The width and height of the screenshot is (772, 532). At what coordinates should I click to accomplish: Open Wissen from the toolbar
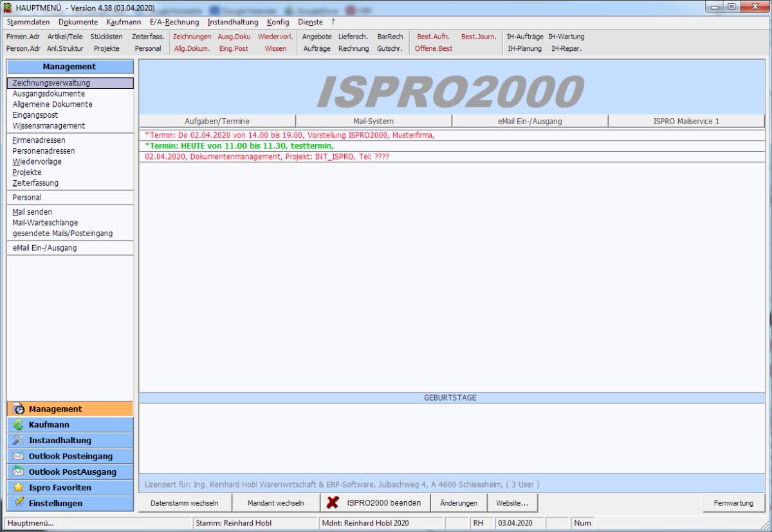pos(275,48)
